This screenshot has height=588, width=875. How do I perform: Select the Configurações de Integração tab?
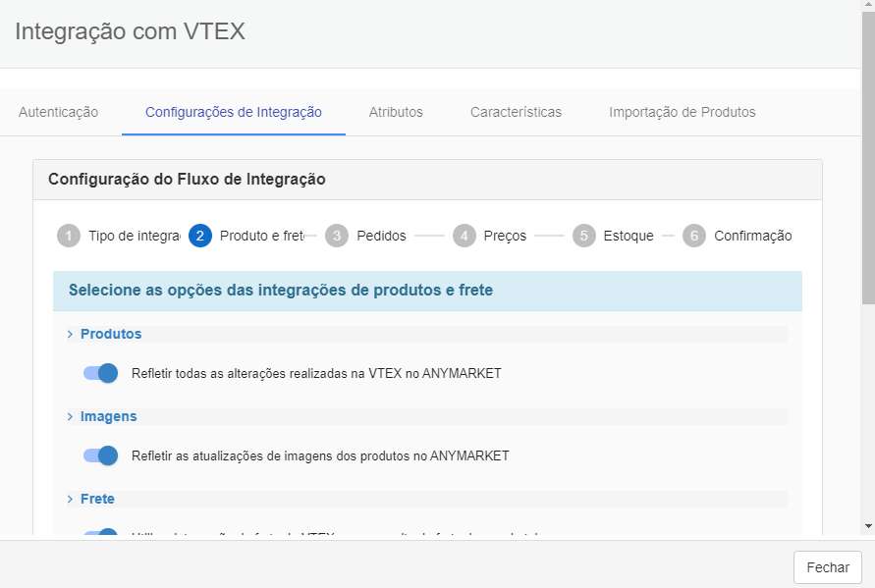pyautogui.click(x=234, y=112)
